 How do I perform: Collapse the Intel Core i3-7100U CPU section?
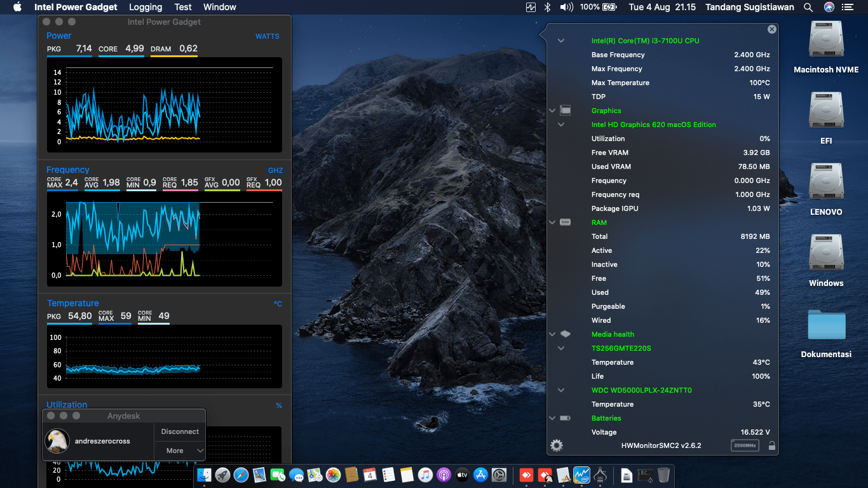click(561, 41)
